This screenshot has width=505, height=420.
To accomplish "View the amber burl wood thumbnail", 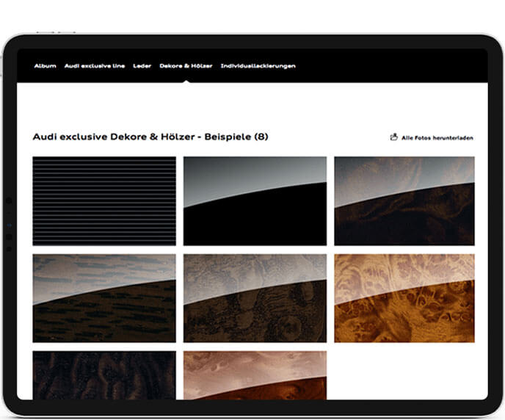I will tap(404, 298).
